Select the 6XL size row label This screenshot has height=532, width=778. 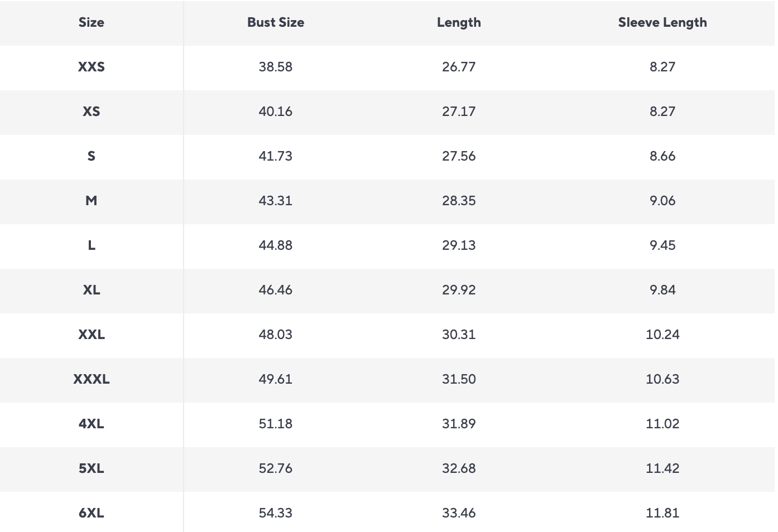click(92, 513)
